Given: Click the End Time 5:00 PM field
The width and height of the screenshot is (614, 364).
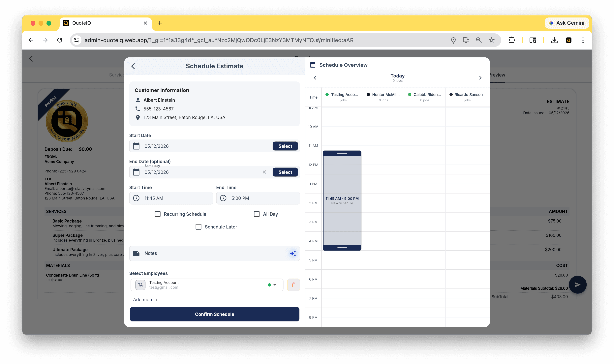Looking at the screenshot, I should (x=258, y=198).
